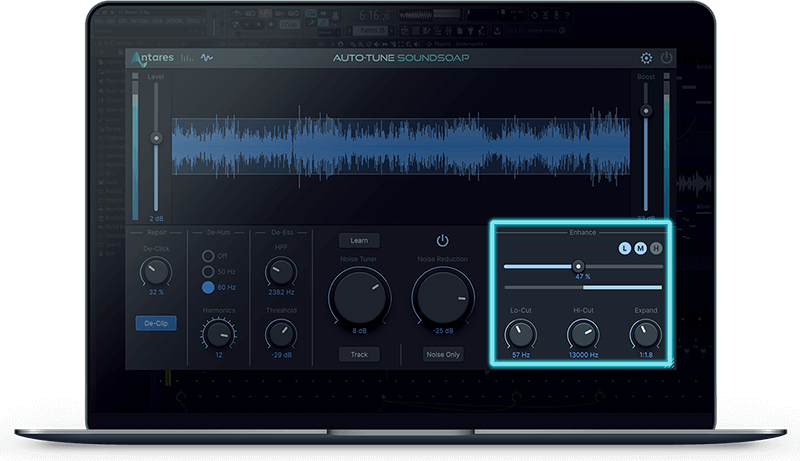The width and height of the screenshot is (800, 461).
Task: Toggle the plugin power button in header
Action: pyautogui.click(x=666, y=58)
